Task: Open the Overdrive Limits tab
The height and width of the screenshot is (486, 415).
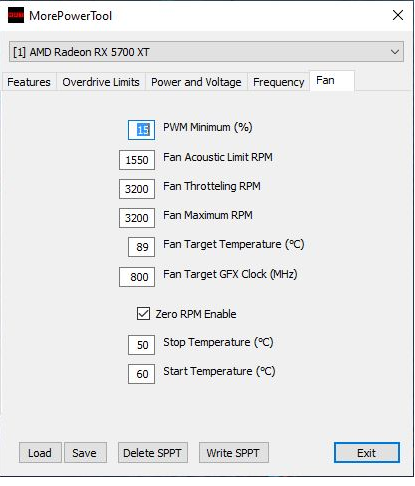Action: (101, 82)
